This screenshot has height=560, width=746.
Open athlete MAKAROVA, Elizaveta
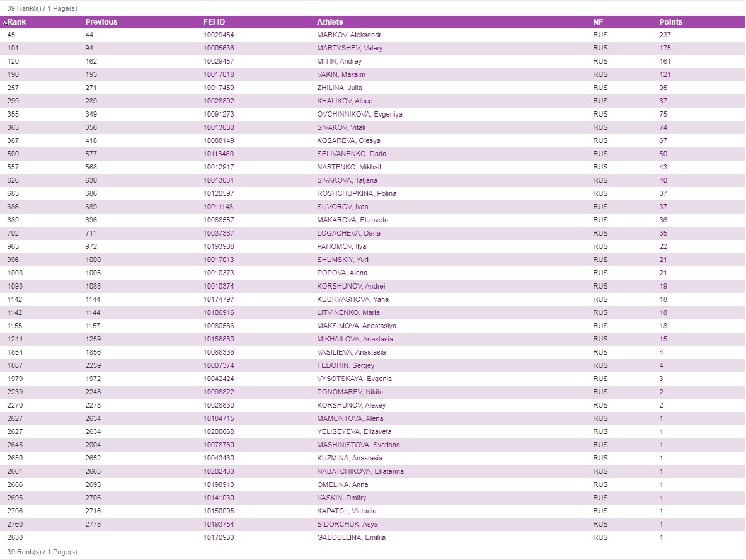353,220
